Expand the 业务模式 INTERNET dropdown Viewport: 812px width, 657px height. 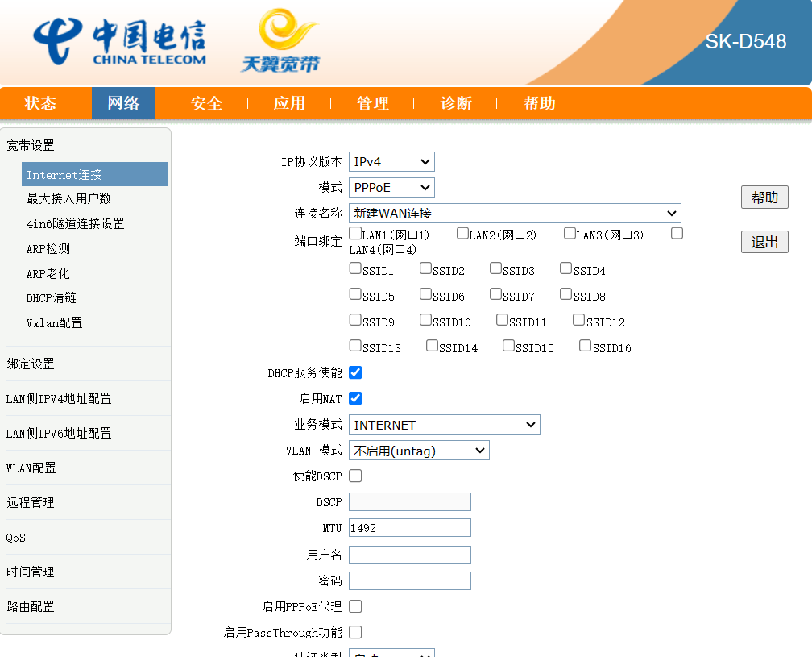pos(444,425)
